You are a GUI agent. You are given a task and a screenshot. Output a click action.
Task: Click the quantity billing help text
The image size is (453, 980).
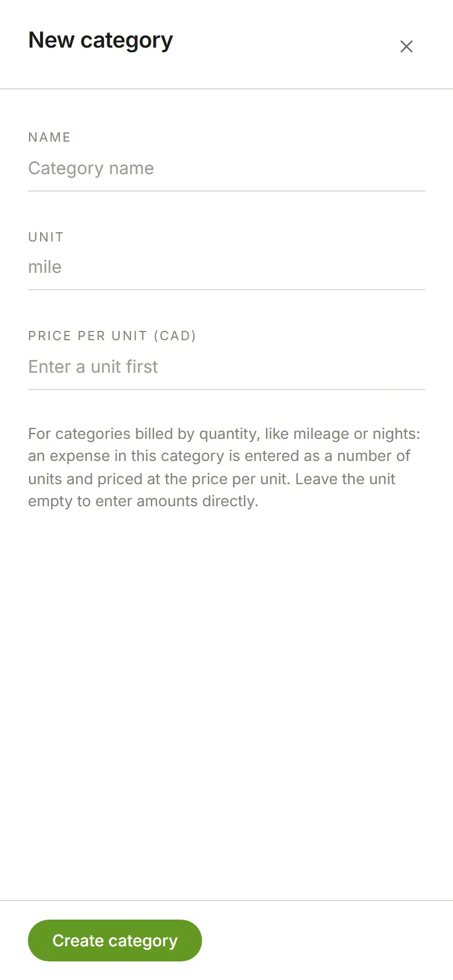[224, 467]
